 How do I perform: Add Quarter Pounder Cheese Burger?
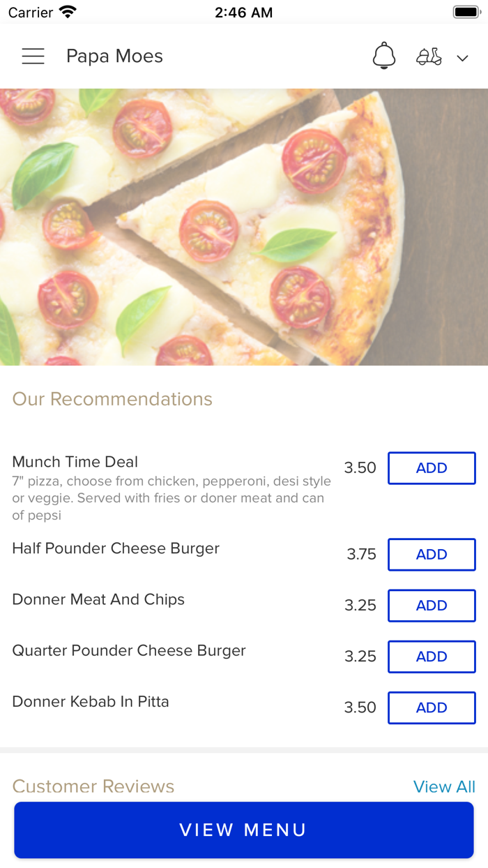tap(432, 657)
